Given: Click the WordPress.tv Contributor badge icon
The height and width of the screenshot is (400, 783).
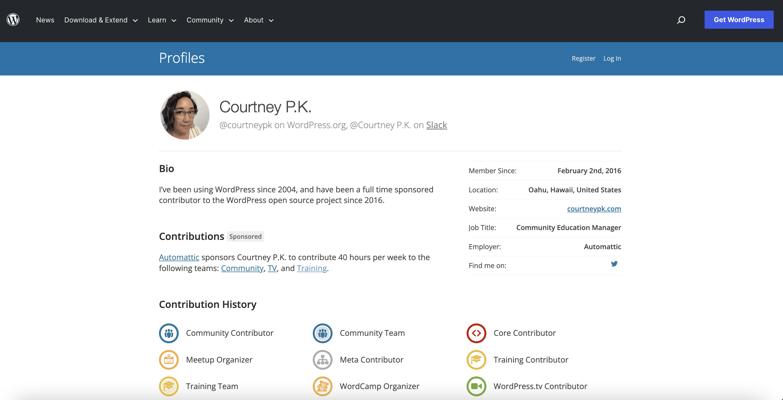Looking at the screenshot, I should click(476, 386).
